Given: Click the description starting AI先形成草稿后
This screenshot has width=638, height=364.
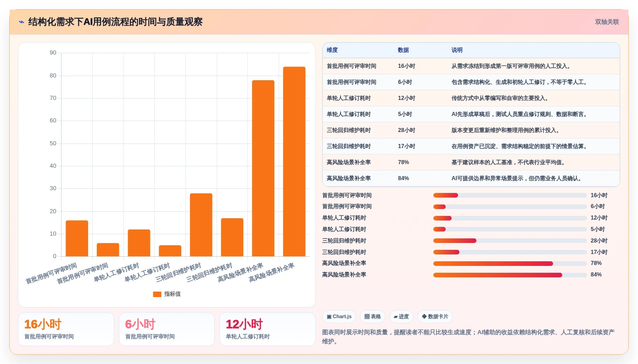Looking at the screenshot, I should [520, 114].
